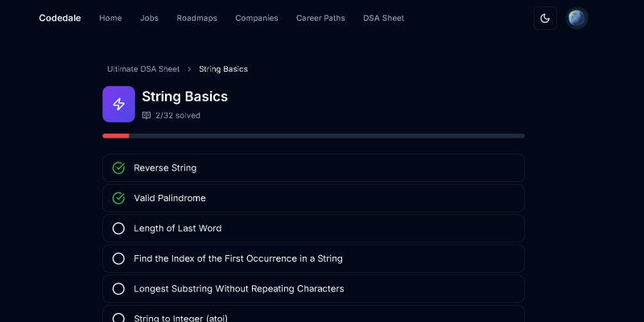Go to the Roadmaps page
Screen dimensions: 644x322
point(196,18)
